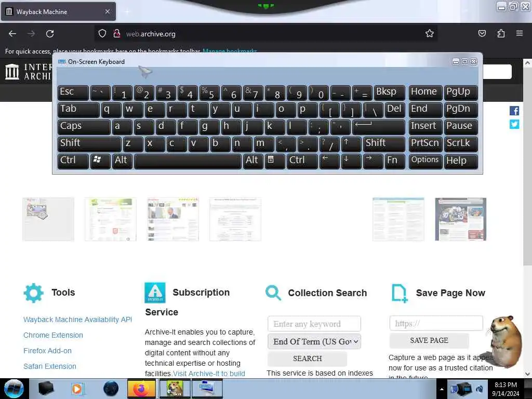Image resolution: width=532 pixels, height=399 pixels.
Task: Click the left arrow key on keyboard
Action: 329,161
